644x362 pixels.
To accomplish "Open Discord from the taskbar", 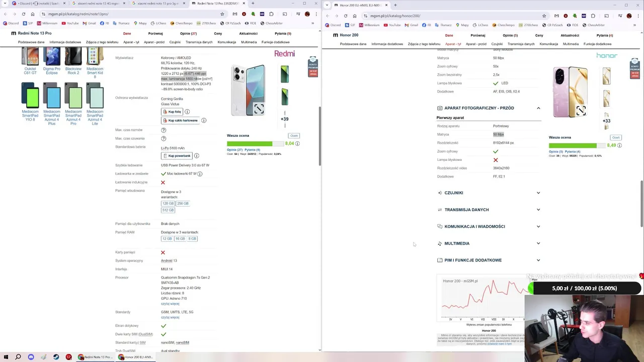I will click(x=31, y=357).
